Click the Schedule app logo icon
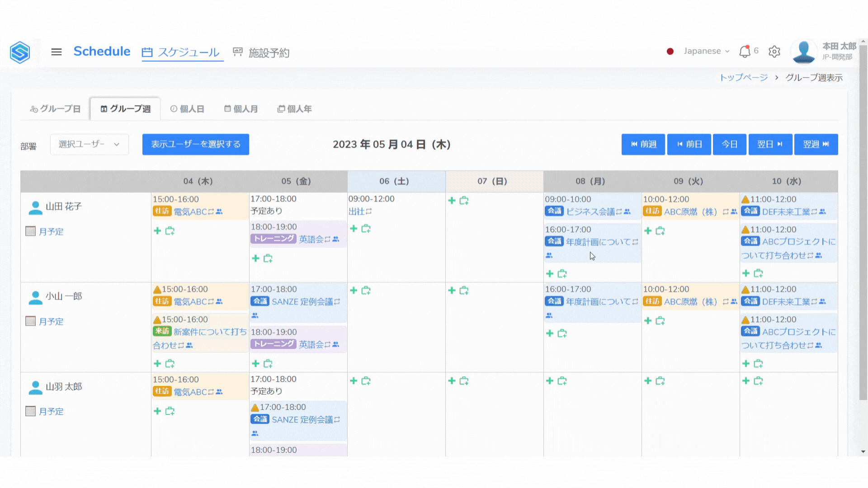 [x=20, y=52]
